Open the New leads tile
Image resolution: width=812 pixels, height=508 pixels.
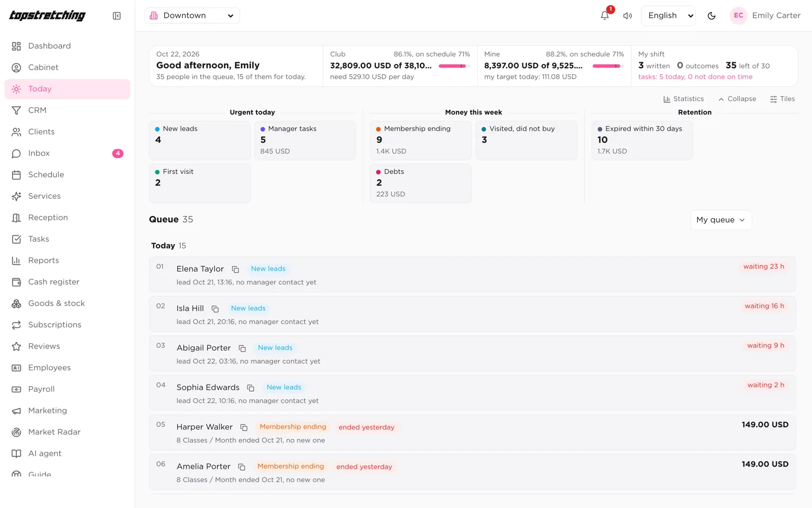(200, 141)
